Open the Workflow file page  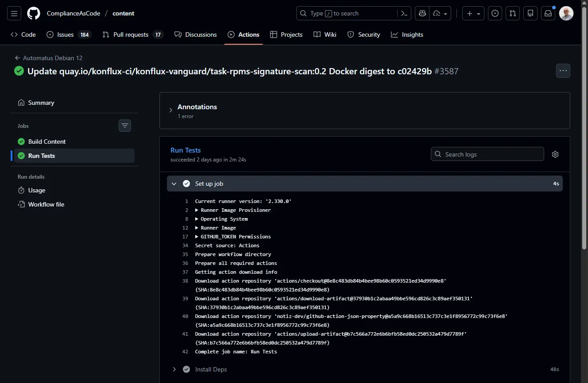pyautogui.click(x=46, y=204)
